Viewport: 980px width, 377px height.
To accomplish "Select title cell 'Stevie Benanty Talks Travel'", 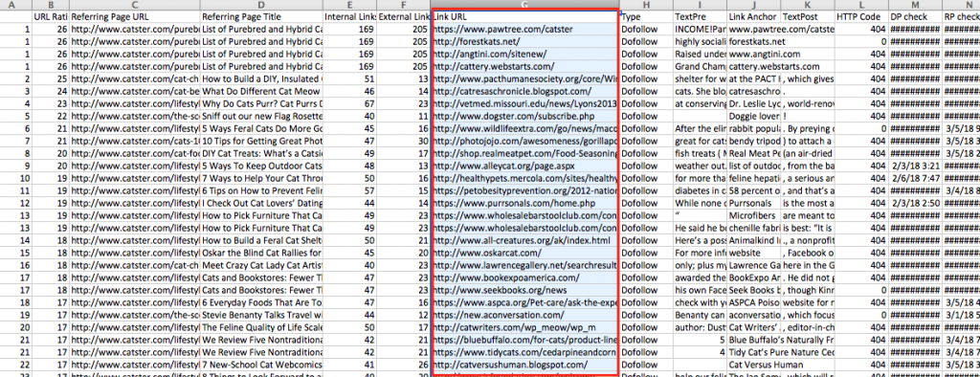I will click(x=262, y=315).
